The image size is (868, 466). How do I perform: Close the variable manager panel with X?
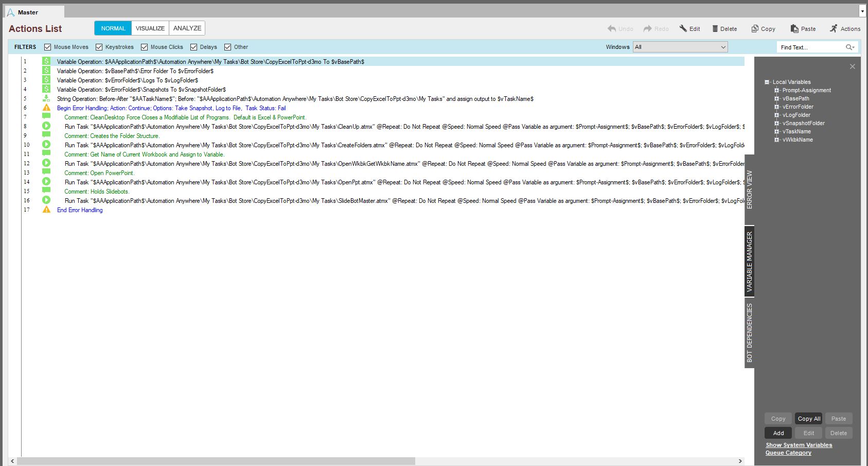(853, 66)
